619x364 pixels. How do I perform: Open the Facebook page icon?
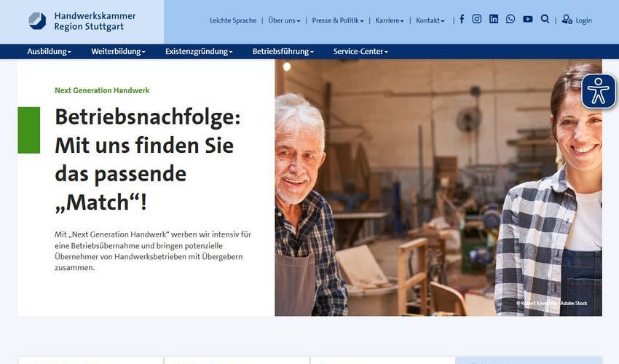(462, 19)
